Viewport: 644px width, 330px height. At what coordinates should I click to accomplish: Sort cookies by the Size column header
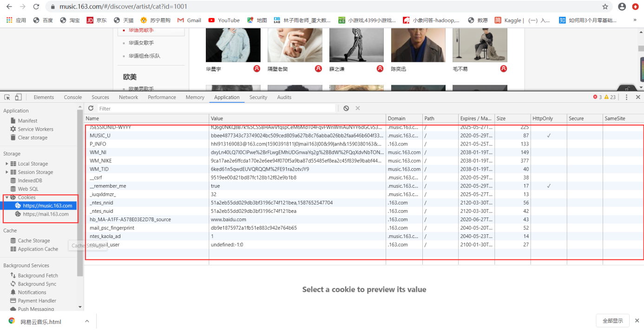[x=513, y=119]
